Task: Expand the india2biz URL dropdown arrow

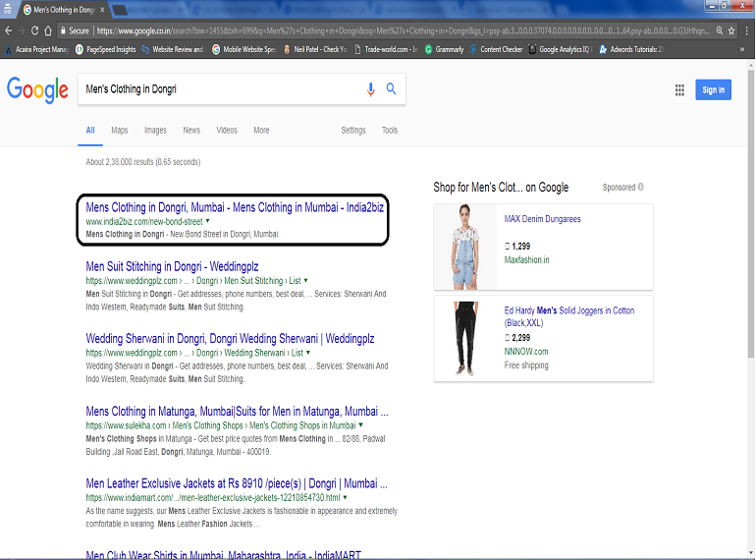Action: click(208, 221)
